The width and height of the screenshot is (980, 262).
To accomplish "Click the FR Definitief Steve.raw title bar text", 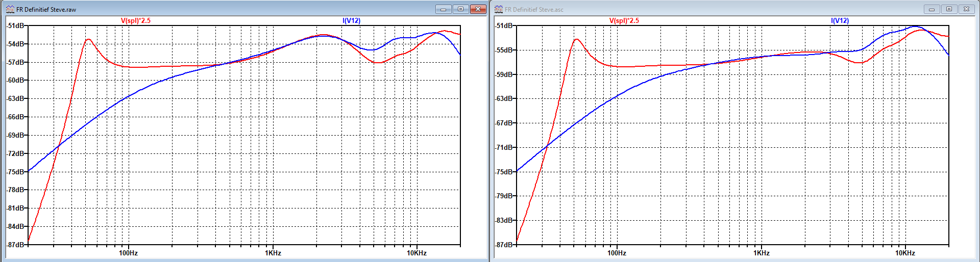I will click(x=46, y=10).
